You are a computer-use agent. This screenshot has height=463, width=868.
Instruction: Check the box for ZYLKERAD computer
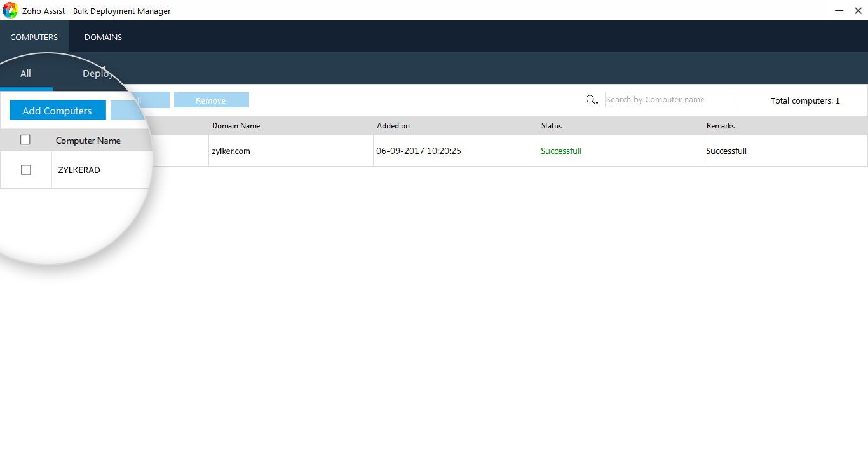point(26,170)
